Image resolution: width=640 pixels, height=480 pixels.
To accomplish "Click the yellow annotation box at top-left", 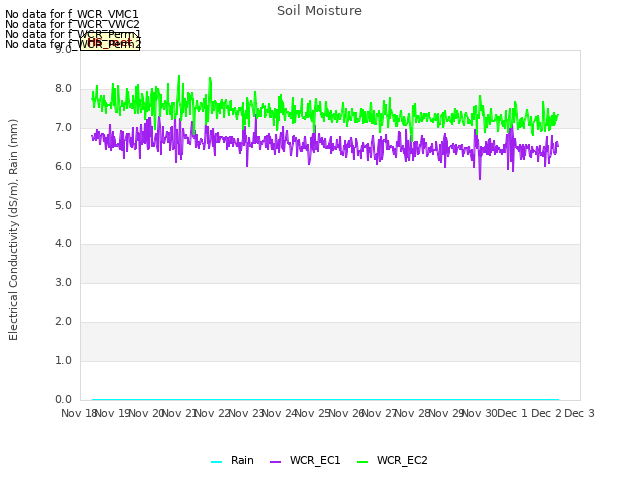I will point(110,42).
